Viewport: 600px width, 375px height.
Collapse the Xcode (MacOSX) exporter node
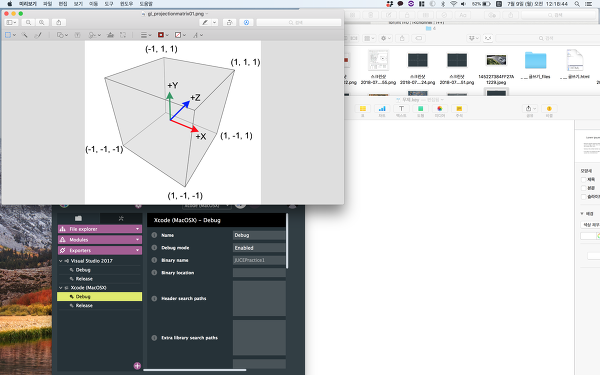pyautogui.click(x=60, y=288)
